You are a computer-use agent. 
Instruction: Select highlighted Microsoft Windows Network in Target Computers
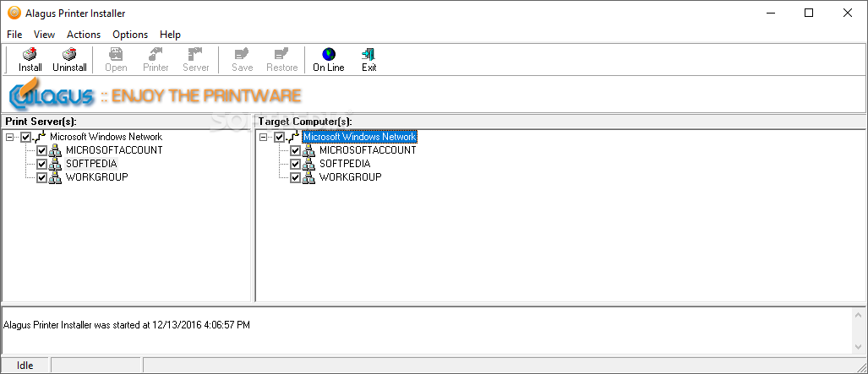[360, 137]
